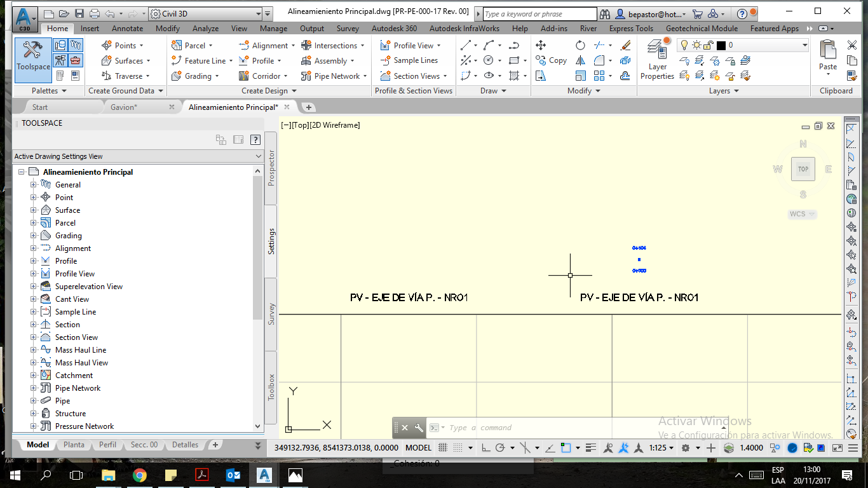Open the Save icon in quick access toolbar
The width and height of the screenshot is (868, 488).
[79, 13]
